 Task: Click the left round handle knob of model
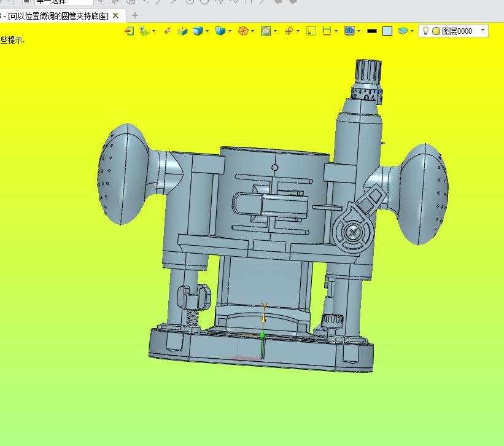pos(124,174)
